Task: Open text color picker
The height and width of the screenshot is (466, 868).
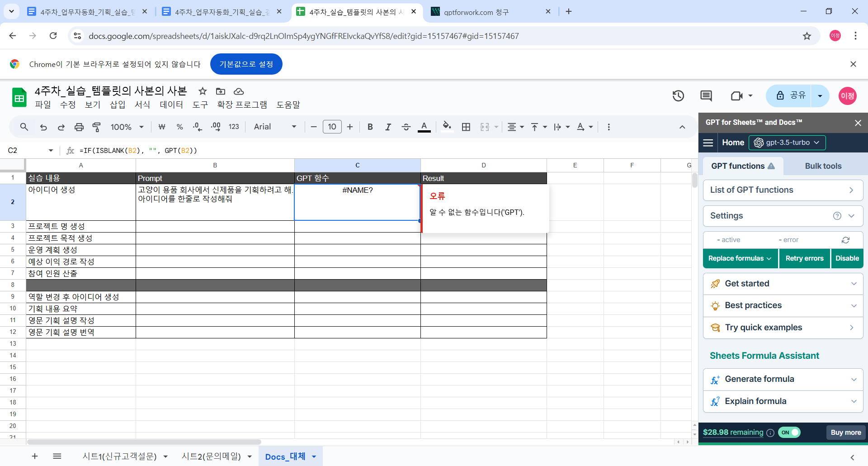Action: pos(424,127)
